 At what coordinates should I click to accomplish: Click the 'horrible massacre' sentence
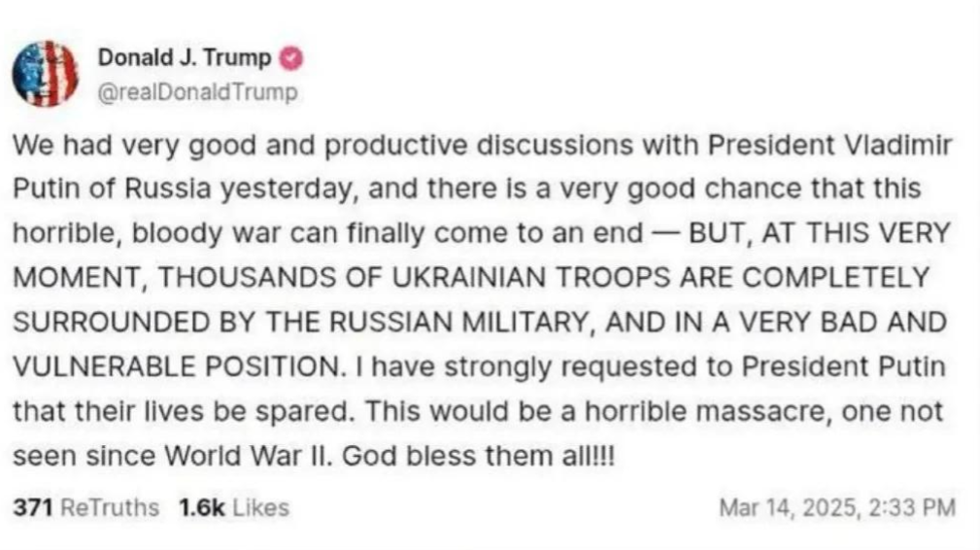click(654, 411)
